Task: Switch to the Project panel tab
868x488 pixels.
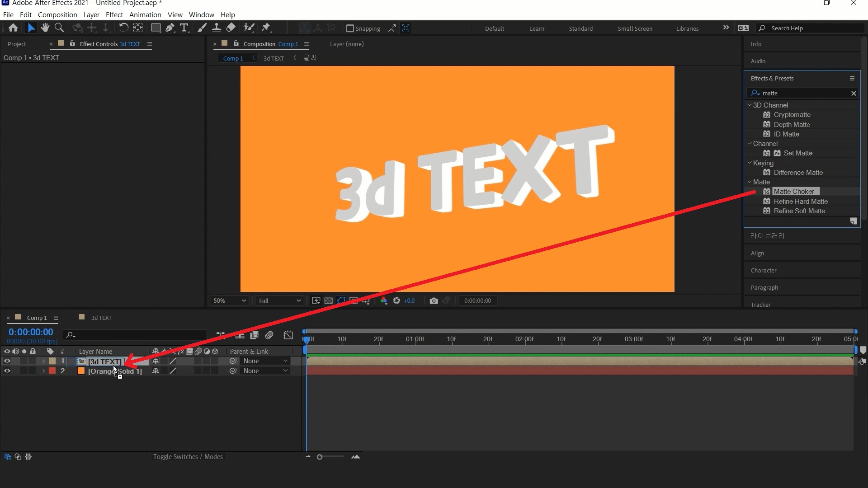Action: pos(17,44)
